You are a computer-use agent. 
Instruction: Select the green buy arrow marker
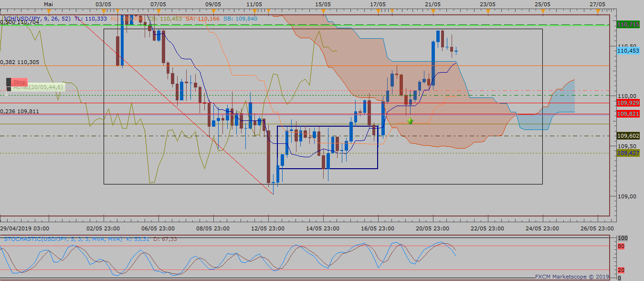tap(410, 121)
